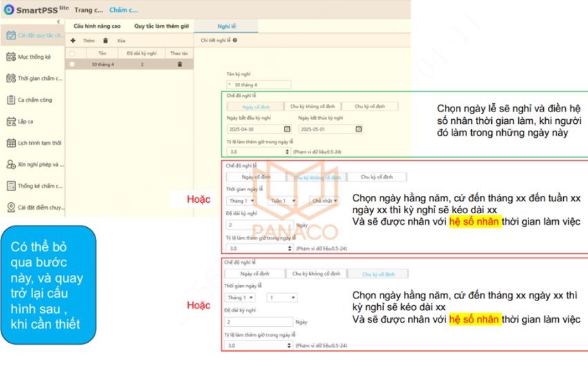The image size is (588, 369).
Task: Click the help icon beside Chi tiết nghỉ lễ
Action: 236,41
